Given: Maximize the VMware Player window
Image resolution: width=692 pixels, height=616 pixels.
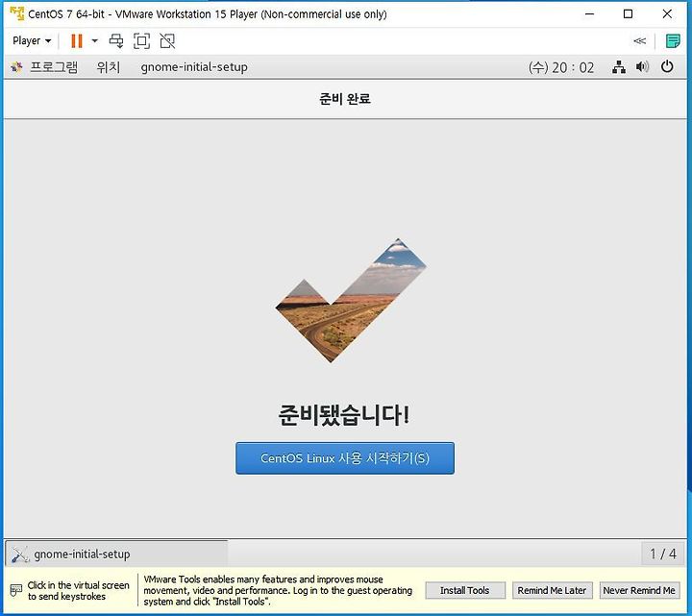Looking at the screenshot, I should pos(628,14).
